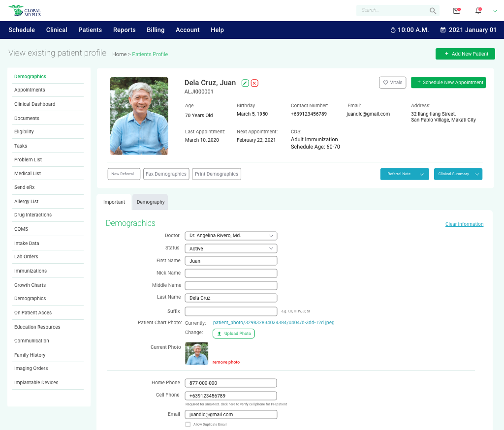Expand the Clinical Summary dropdown

(x=458, y=174)
